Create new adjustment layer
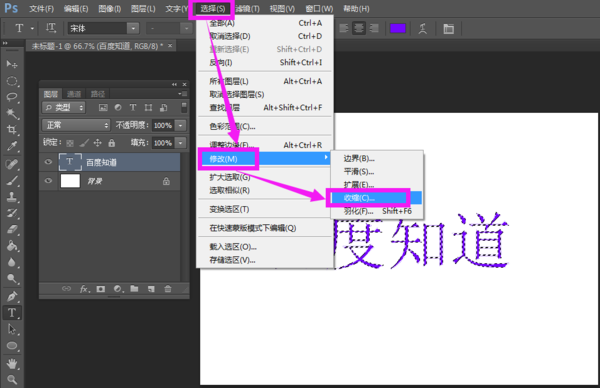 click(x=117, y=289)
